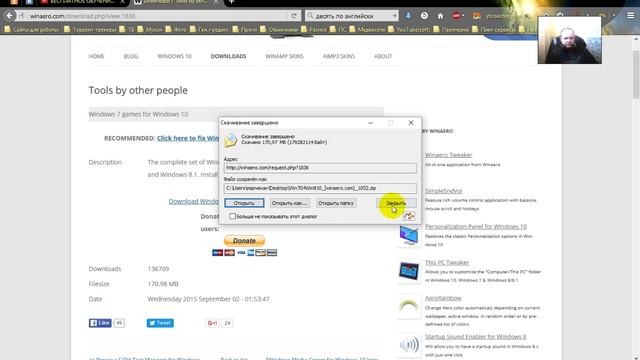Click 'Click here to fix Win' recommended link
Viewport: 640px width, 360px height.
[x=188, y=138]
